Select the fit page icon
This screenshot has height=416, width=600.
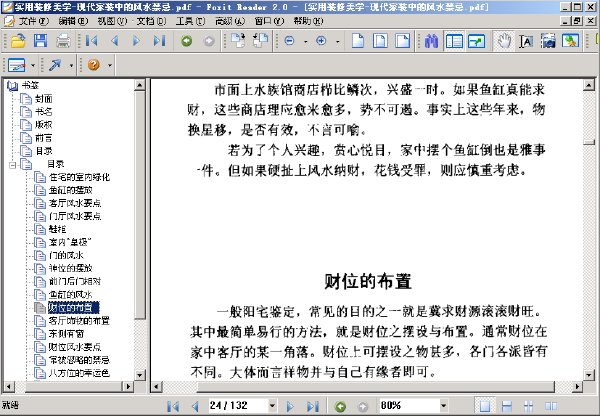coord(380,41)
